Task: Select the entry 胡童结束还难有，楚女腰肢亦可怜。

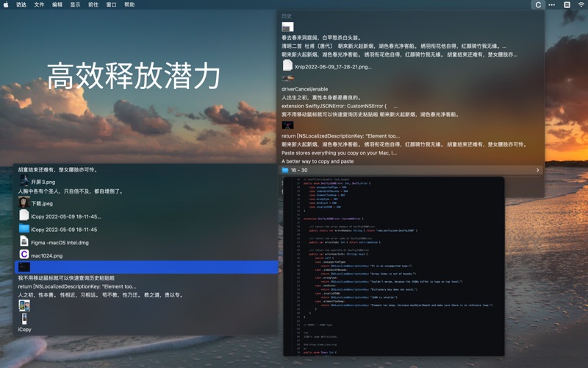Action: click(x=58, y=170)
